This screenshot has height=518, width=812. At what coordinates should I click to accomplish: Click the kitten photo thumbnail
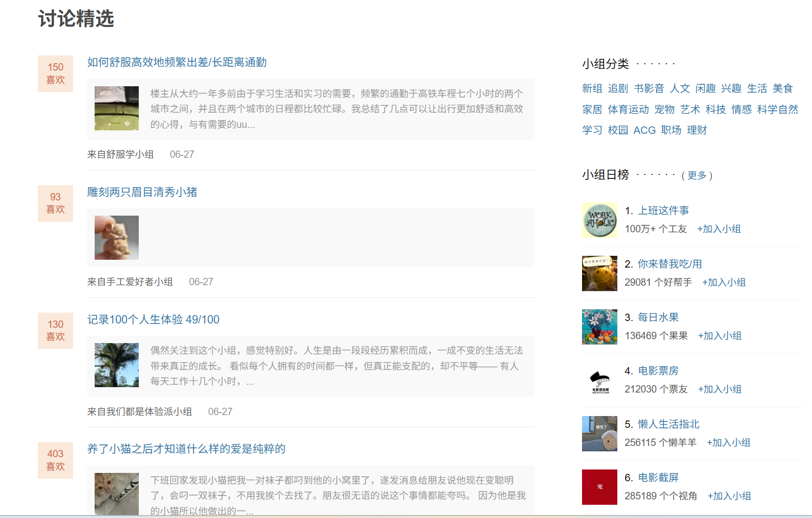[x=117, y=494]
